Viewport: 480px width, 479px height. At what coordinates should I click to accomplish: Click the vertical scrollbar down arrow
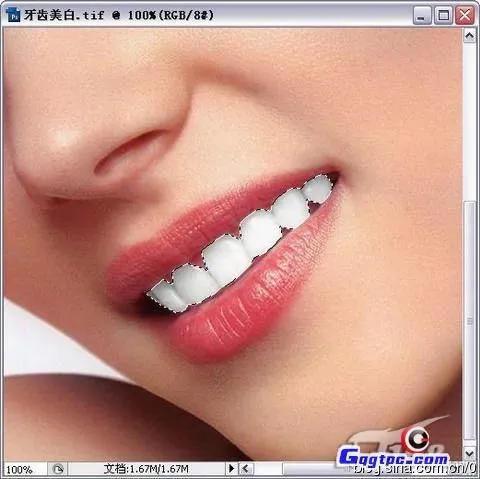[469, 453]
